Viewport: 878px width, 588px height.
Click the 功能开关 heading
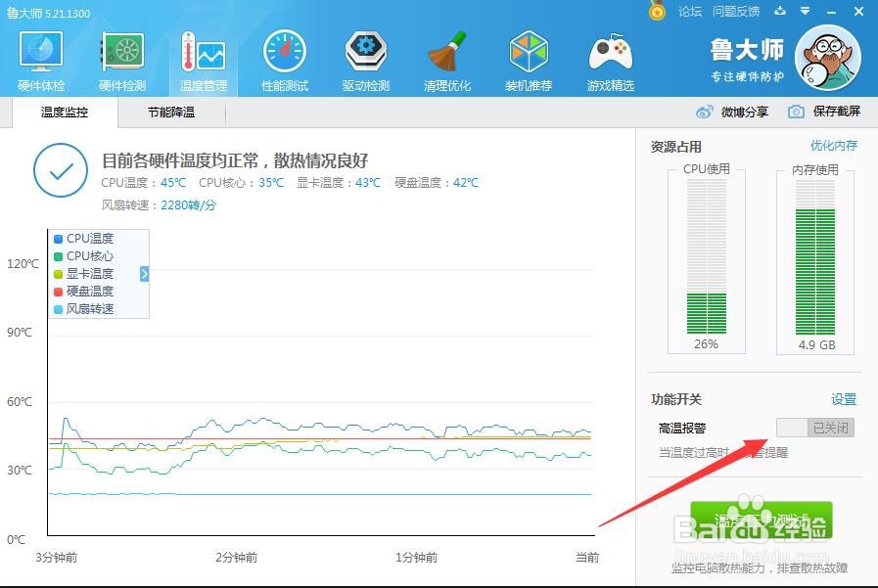[675, 399]
